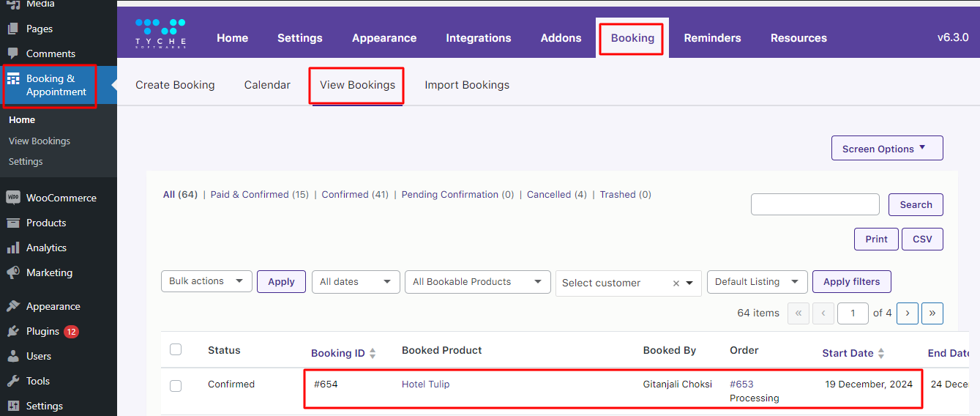Filter by Confirmed (41) bookings
This screenshot has width=980, height=416.
pos(355,195)
